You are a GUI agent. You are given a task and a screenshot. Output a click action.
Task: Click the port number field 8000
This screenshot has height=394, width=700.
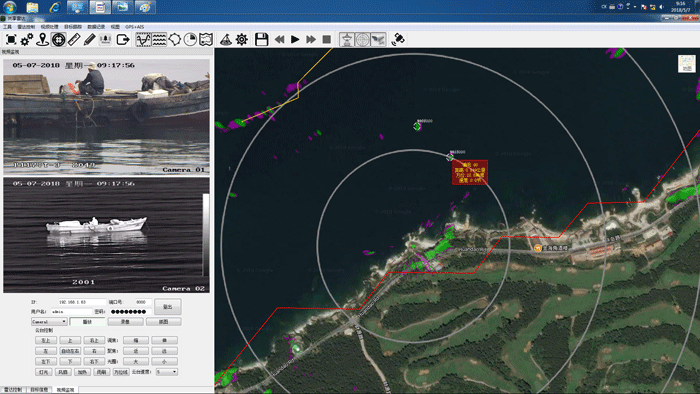click(143, 302)
